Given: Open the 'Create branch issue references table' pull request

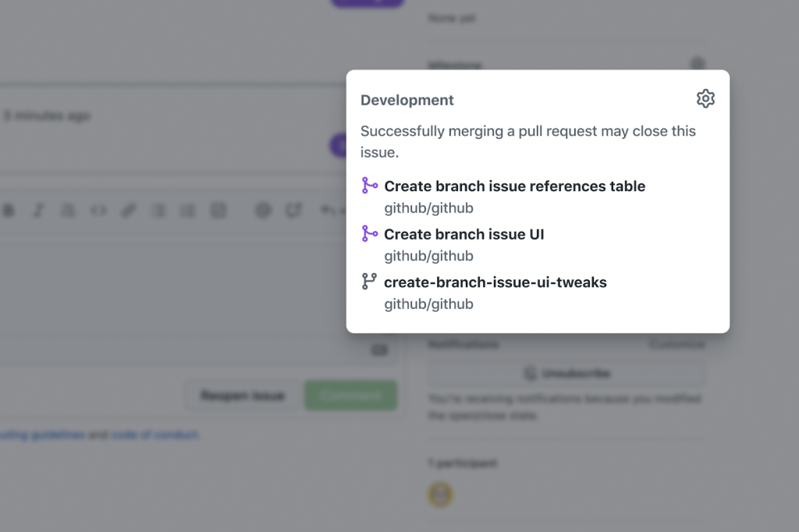Looking at the screenshot, I should tap(514, 186).
